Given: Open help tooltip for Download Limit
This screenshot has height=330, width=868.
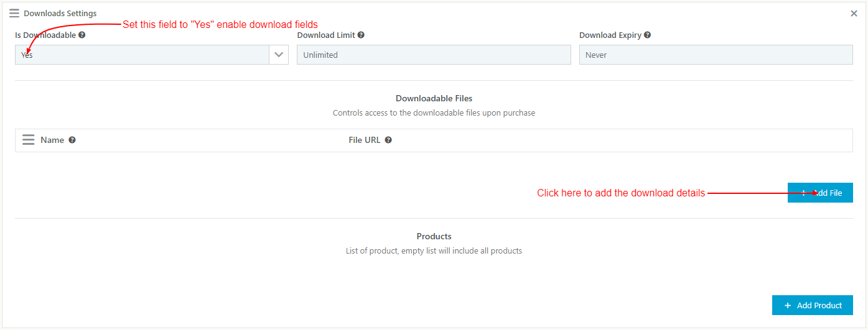Looking at the screenshot, I should [361, 35].
